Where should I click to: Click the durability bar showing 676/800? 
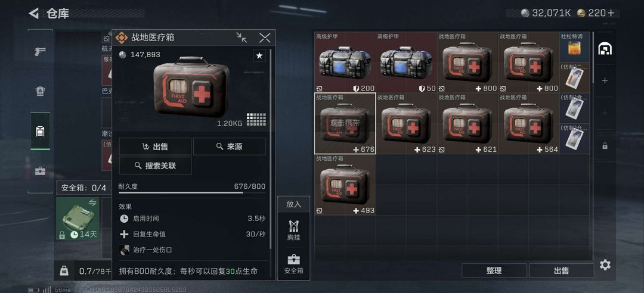coord(192,192)
